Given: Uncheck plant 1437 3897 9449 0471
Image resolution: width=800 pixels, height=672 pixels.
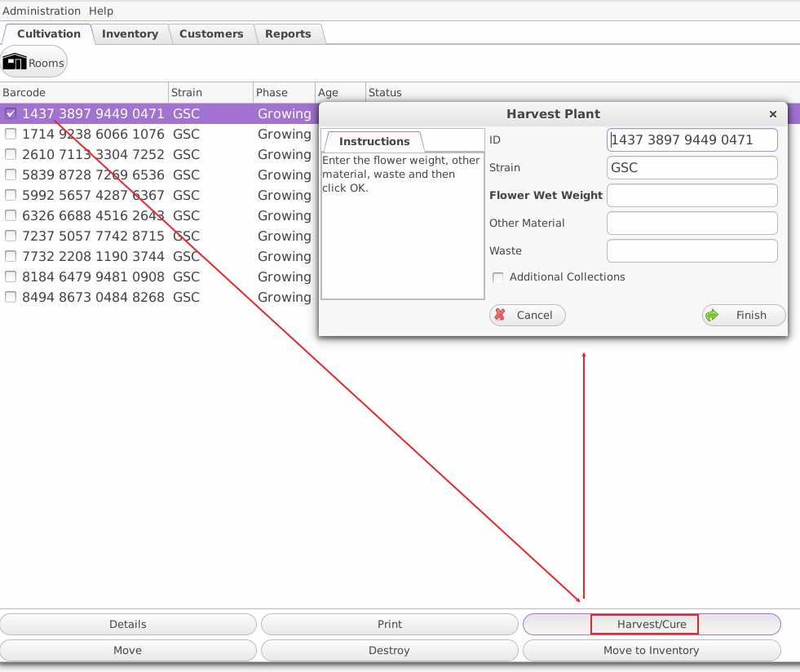Looking at the screenshot, I should [11, 114].
